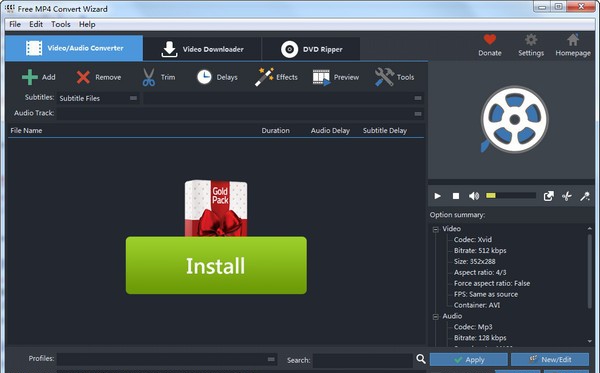Select 'Codec: Mp3' row
This screenshot has height=373, width=600.
(x=473, y=327)
